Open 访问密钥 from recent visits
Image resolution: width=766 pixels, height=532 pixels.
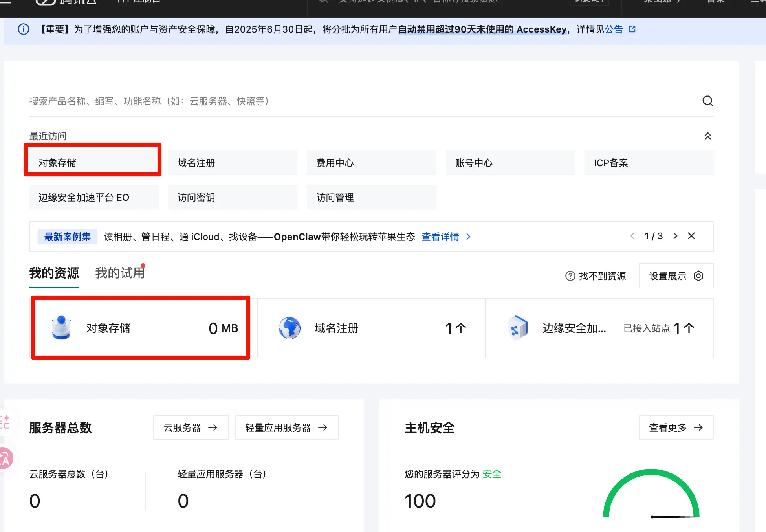233,197
